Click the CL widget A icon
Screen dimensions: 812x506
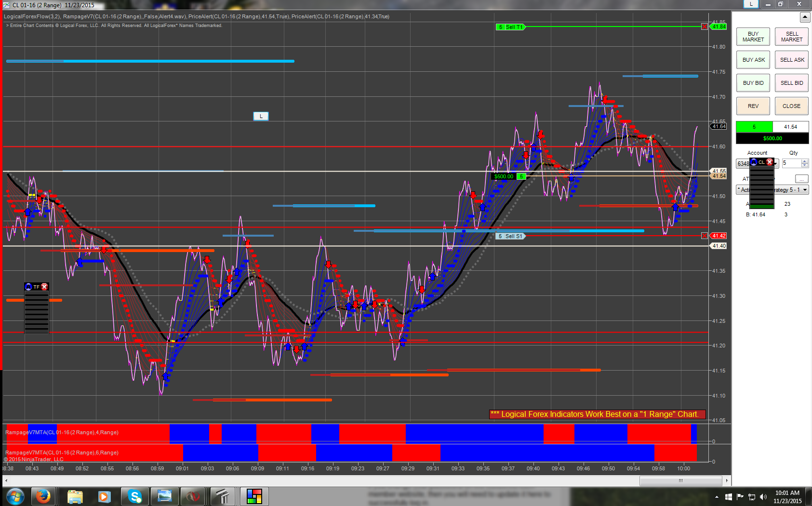coord(754,162)
